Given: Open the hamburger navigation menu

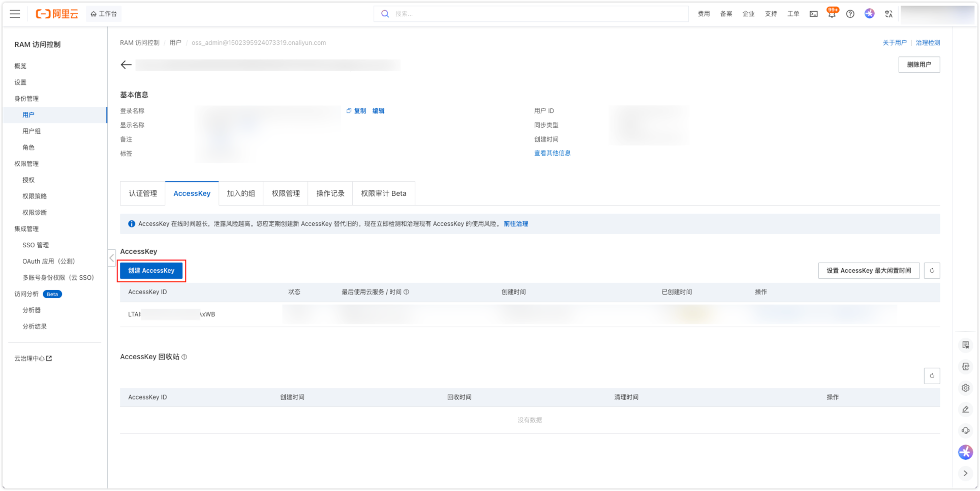Looking at the screenshot, I should click(x=15, y=14).
